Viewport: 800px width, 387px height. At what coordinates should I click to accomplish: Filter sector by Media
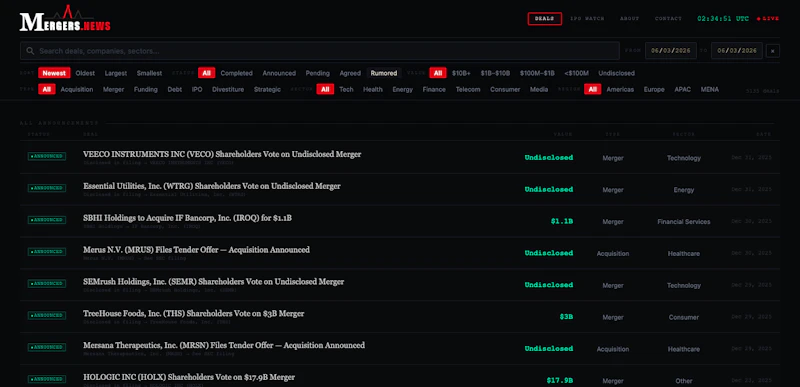[x=539, y=89]
